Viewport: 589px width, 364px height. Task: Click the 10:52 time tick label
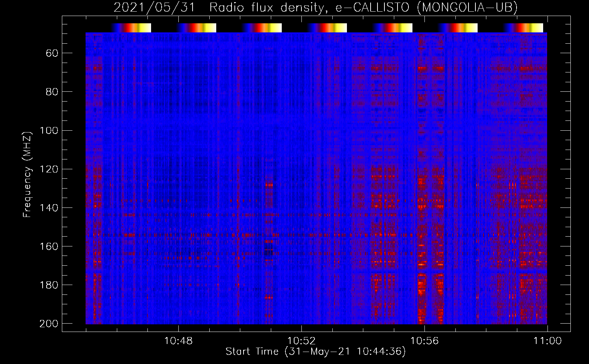pos(301,341)
